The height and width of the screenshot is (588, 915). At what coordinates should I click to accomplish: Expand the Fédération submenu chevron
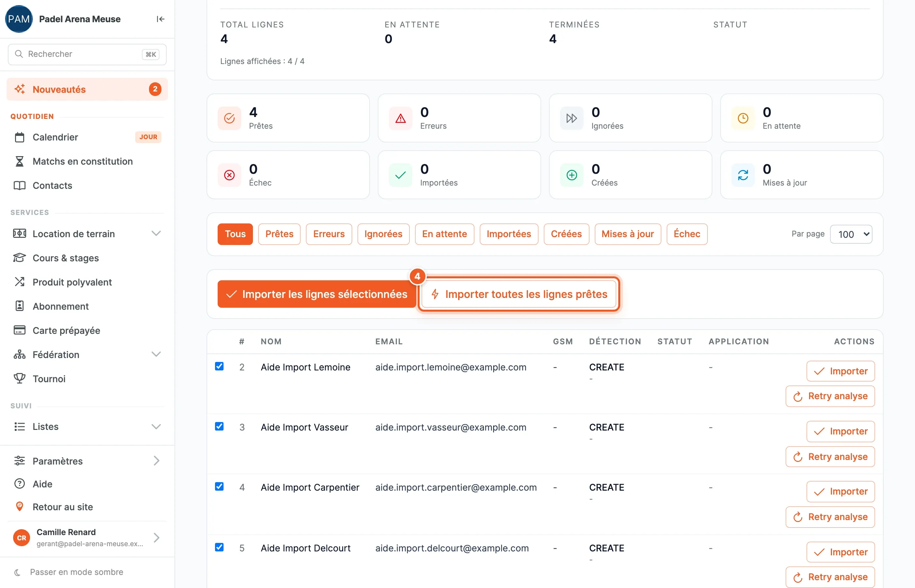click(x=156, y=354)
